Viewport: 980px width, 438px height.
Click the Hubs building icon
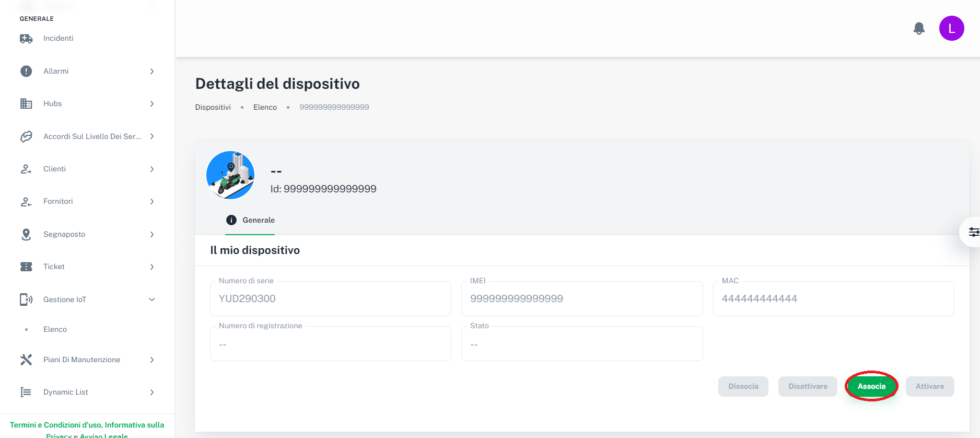pyautogui.click(x=26, y=103)
